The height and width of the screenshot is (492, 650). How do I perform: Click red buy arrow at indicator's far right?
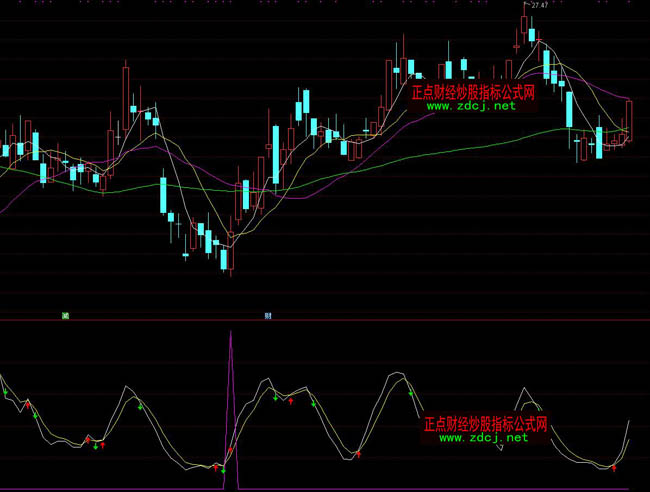click(x=614, y=466)
